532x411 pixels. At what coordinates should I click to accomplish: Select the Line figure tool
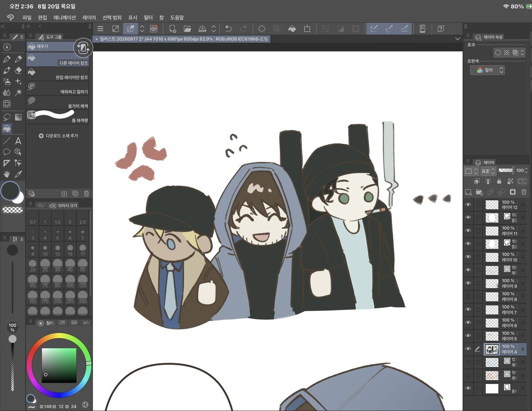pos(7,141)
